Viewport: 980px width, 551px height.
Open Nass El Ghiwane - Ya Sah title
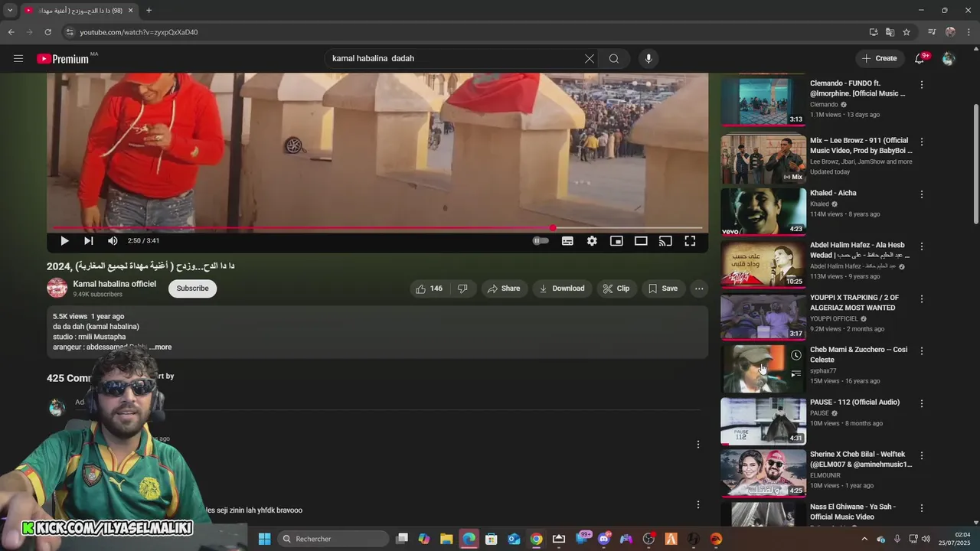[853, 512]
